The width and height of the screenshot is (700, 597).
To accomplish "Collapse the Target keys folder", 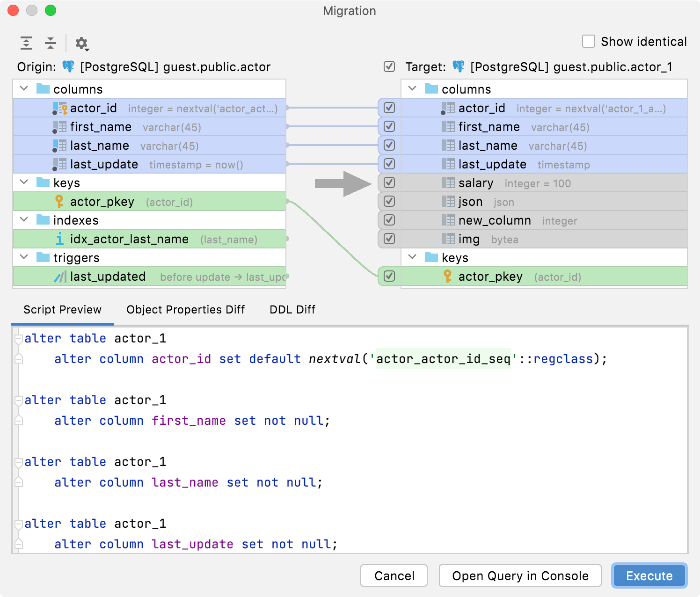I will [x=412, y=257].
